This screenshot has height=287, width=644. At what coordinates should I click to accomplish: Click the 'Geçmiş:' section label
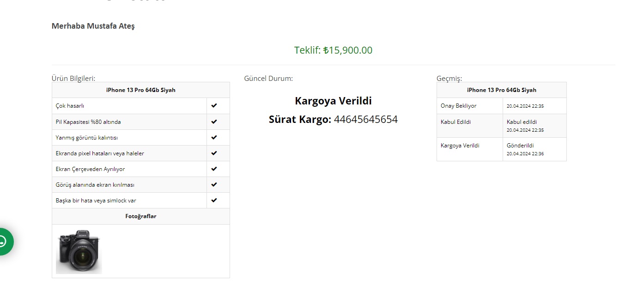point(449,78)
